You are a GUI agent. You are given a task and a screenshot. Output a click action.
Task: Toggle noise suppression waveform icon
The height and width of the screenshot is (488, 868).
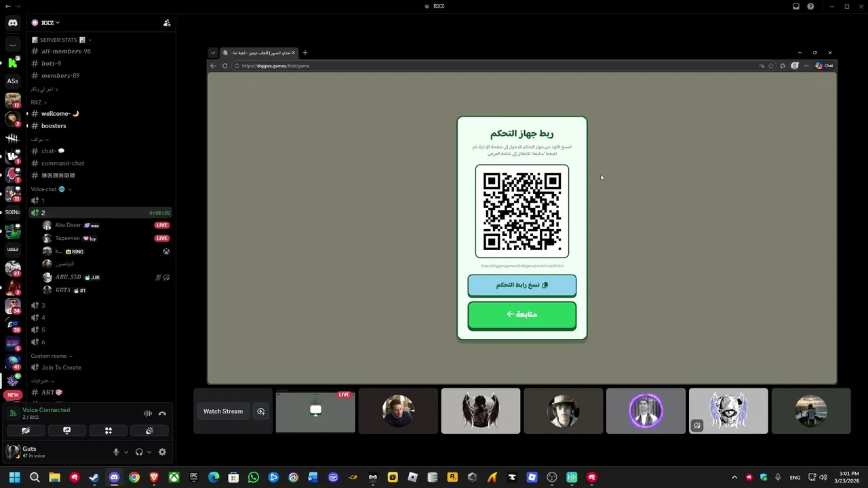pos(147,413)
